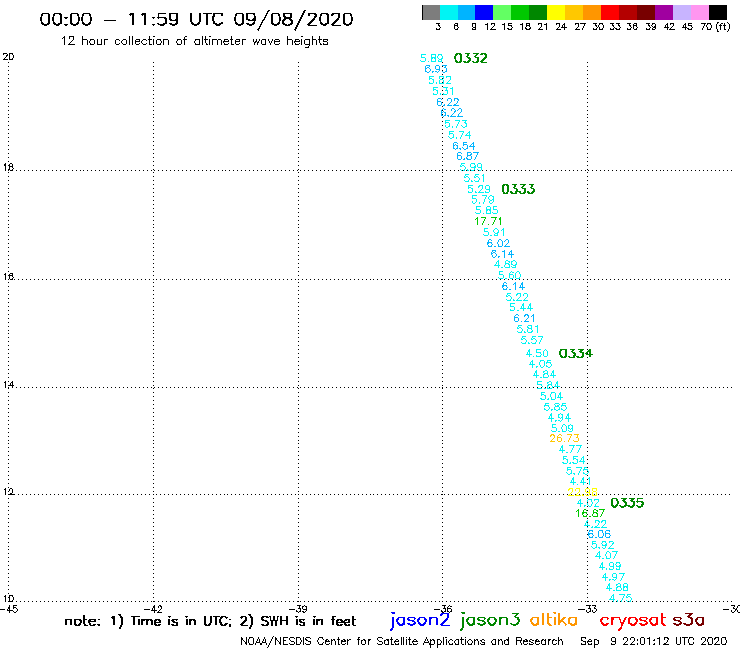
Task: Click the 5.31 wave height value
Action: [x=443, y=92]
